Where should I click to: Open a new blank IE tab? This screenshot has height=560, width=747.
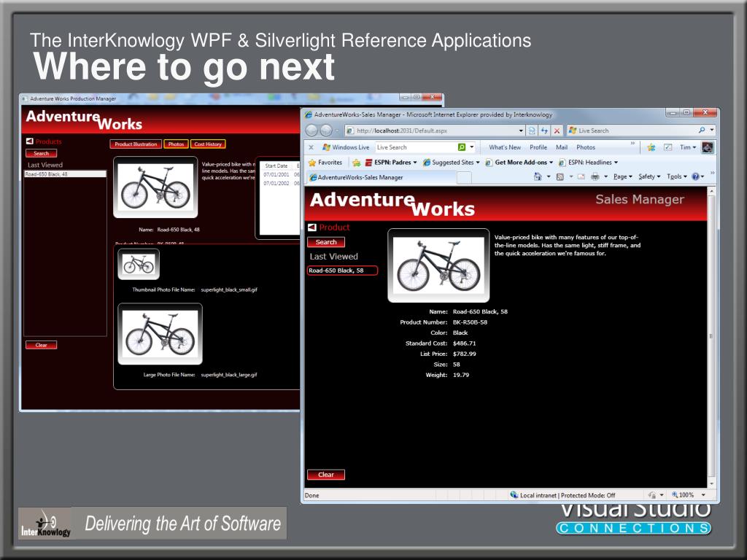(x=464, y=178)
